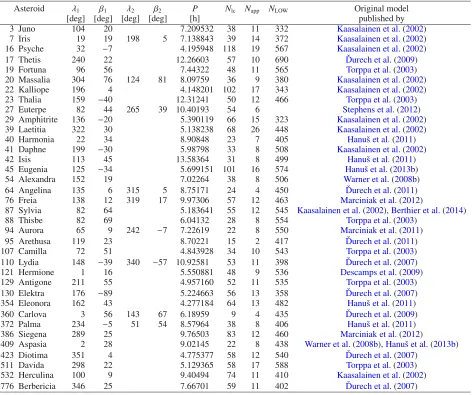Open Kaasalainen et al. (2002) citation in Psyche row
Screen dimensions: 472x395
tap(381, 49)
